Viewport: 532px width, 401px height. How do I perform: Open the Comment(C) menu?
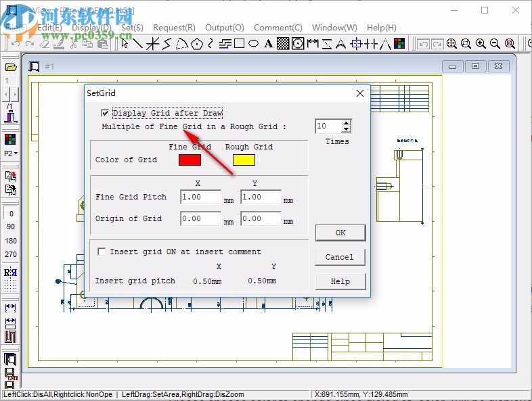coord(278,28)
